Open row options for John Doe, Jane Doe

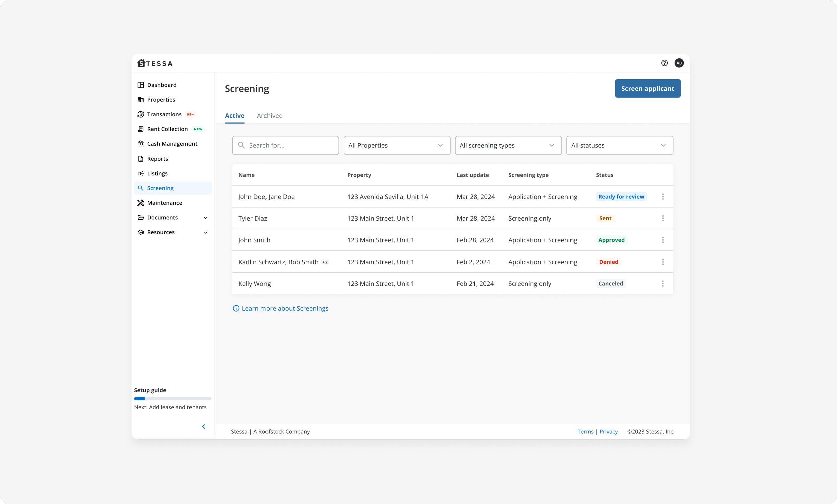click(x=662, y=197)
